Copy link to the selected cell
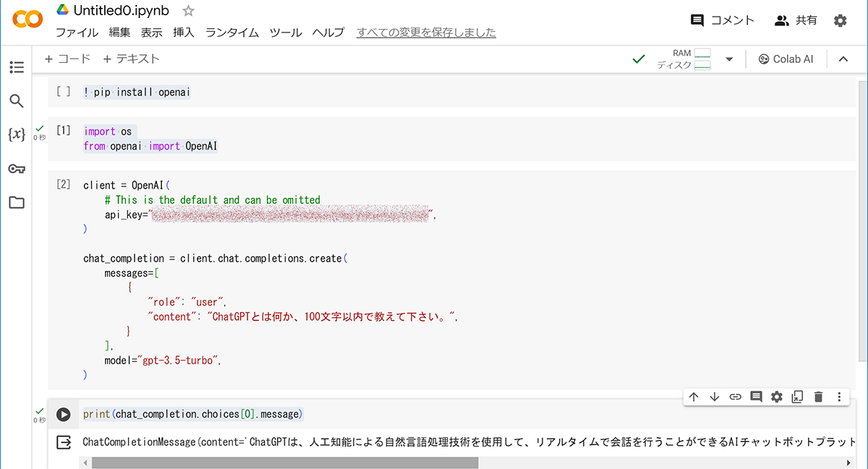Image resolution: width=868 pixels, height=469 pixels. click(x=735, y=397)
